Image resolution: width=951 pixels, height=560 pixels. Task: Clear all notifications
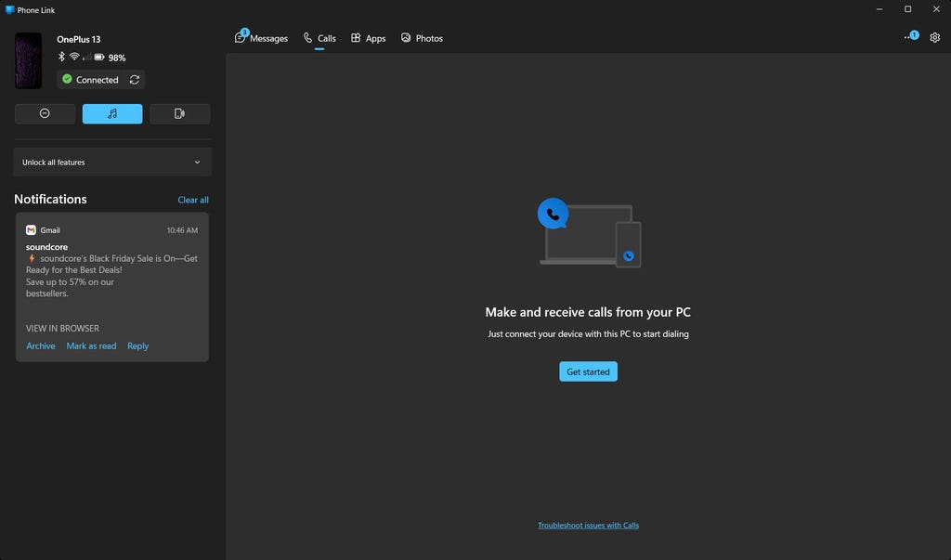193,200
